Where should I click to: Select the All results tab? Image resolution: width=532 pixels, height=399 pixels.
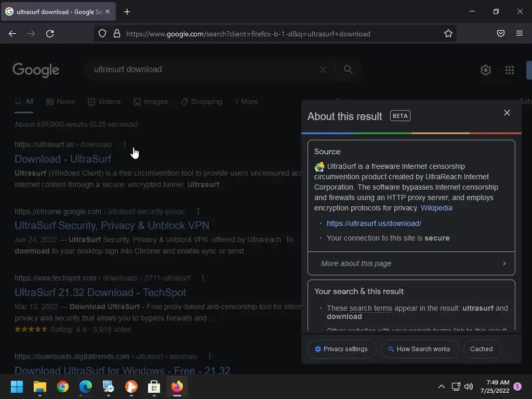pyautogui.click(x=24, y=101)
